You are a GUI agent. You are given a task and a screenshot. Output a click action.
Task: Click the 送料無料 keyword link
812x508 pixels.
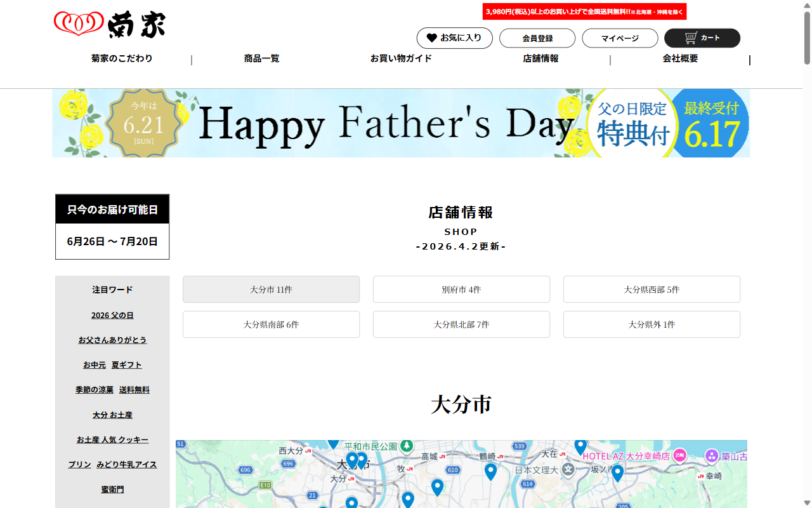134,390
